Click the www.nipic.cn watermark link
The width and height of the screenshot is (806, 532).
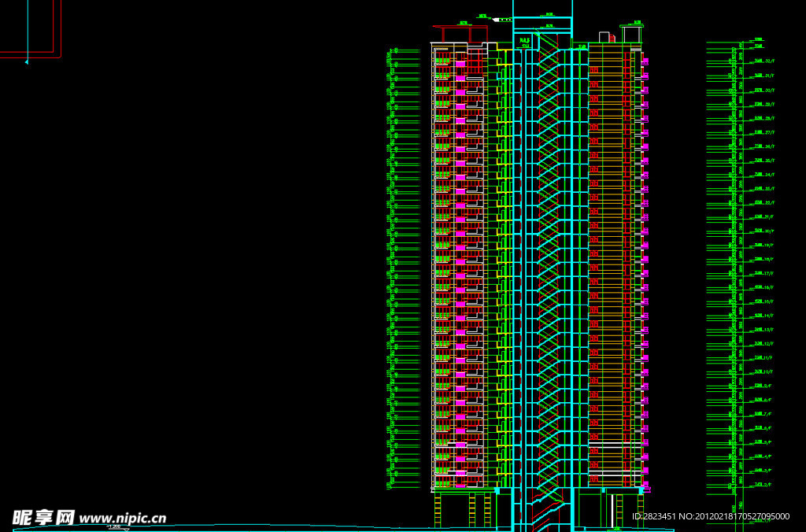123,518
